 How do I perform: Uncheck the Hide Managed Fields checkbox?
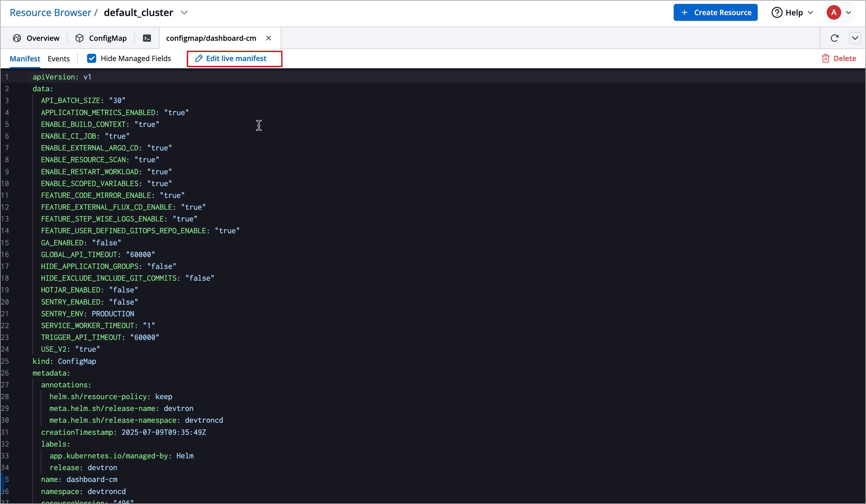tap(91, 58)
